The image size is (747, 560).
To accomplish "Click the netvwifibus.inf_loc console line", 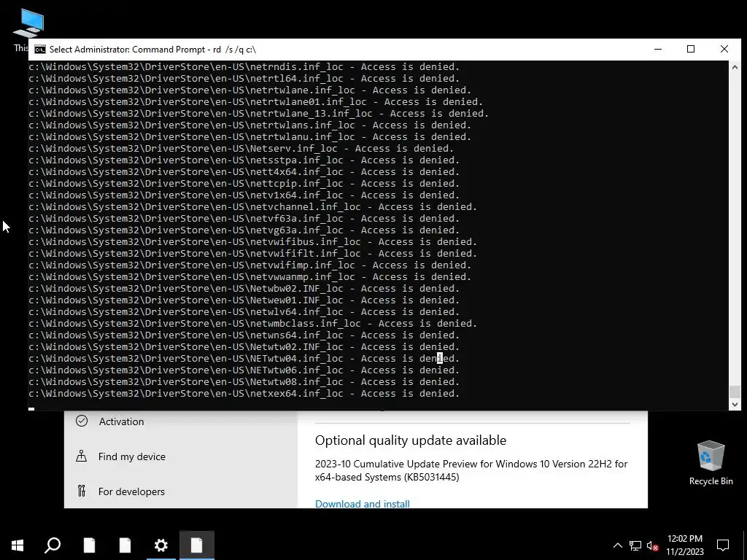I will [252, 242].
